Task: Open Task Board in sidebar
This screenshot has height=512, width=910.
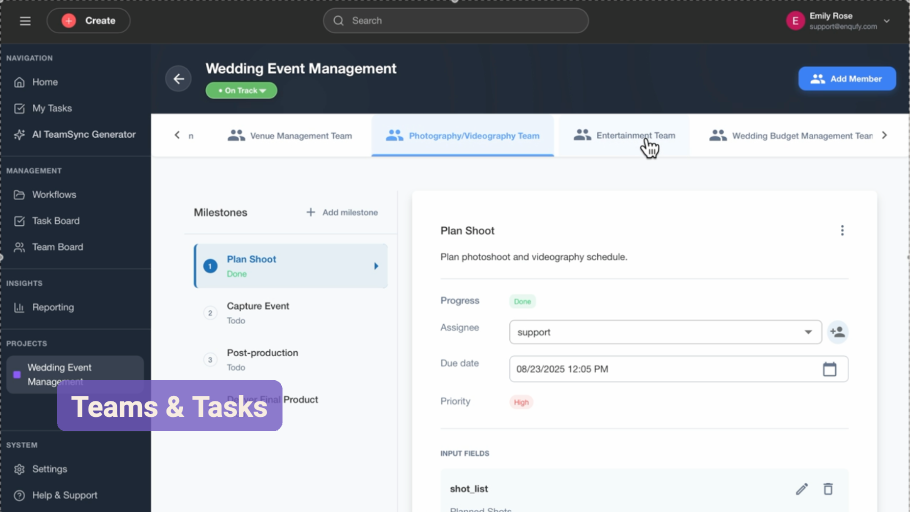Action: (56, 221)
